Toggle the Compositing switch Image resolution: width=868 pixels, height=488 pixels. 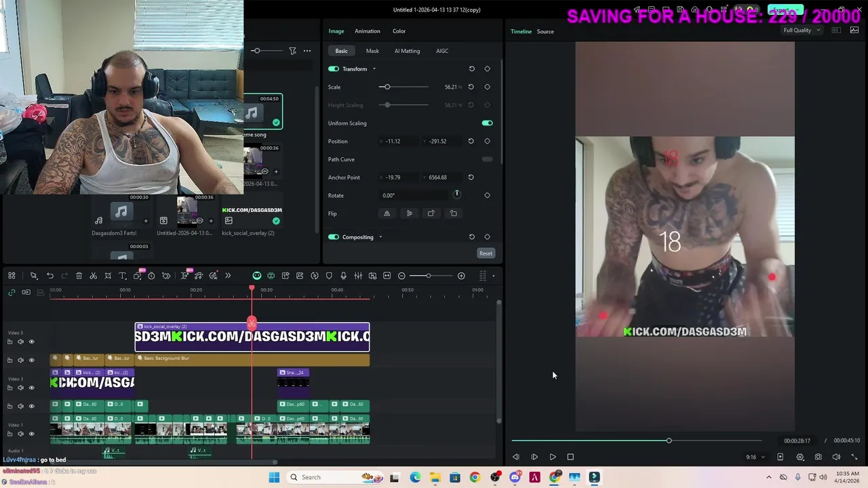click(x=333, y=237)
